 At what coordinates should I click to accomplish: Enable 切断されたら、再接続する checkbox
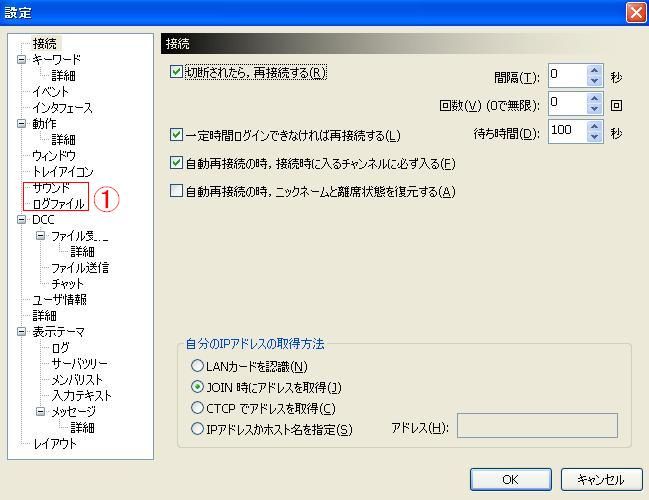[176, 72]
